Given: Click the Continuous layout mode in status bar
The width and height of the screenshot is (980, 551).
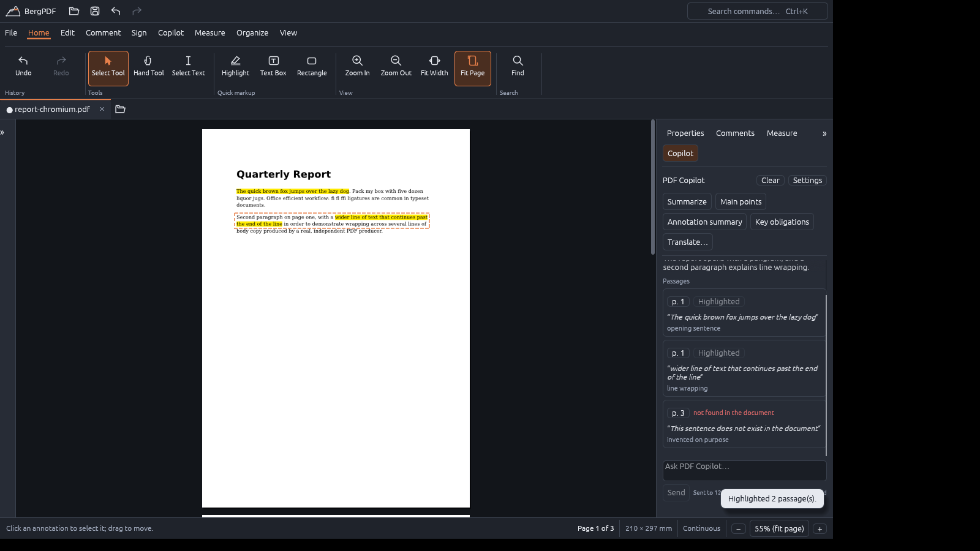Looking at the screenshot, I should coord(701,529).
